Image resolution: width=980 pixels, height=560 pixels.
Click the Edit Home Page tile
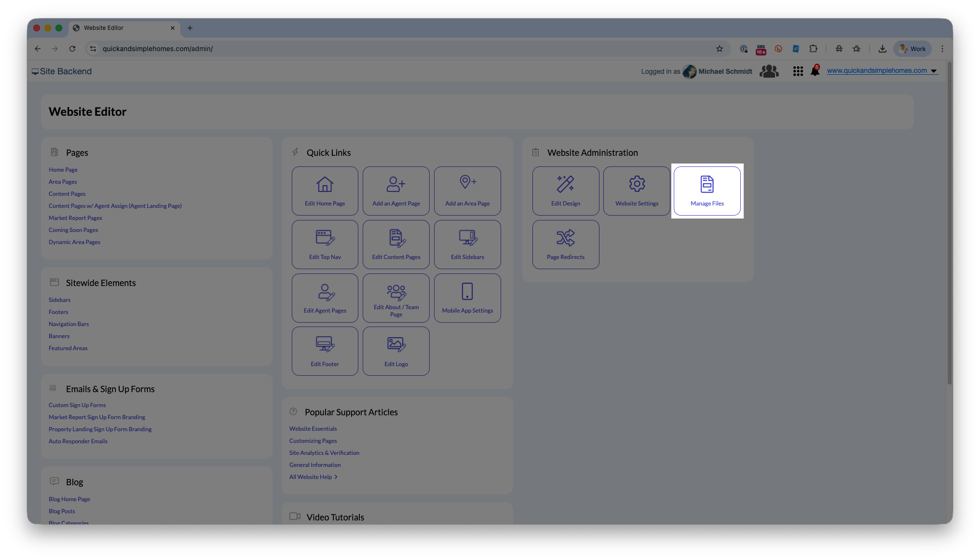coord(325,191)
